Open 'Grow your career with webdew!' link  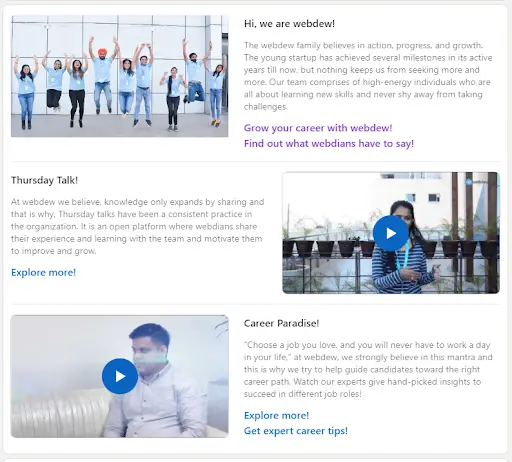tap(318, 128)
